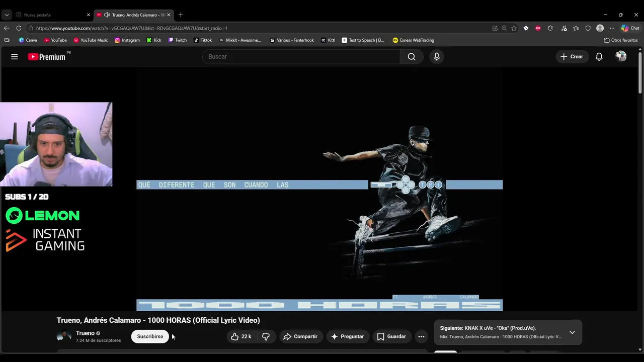
Task: Click the video player area
Action: click(319, 189)
